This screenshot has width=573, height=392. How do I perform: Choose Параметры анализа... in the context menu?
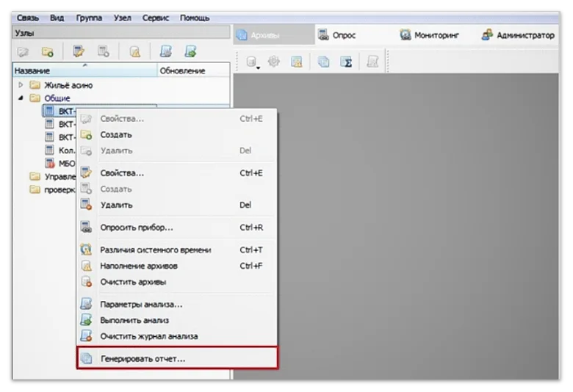tap(141, 304)
